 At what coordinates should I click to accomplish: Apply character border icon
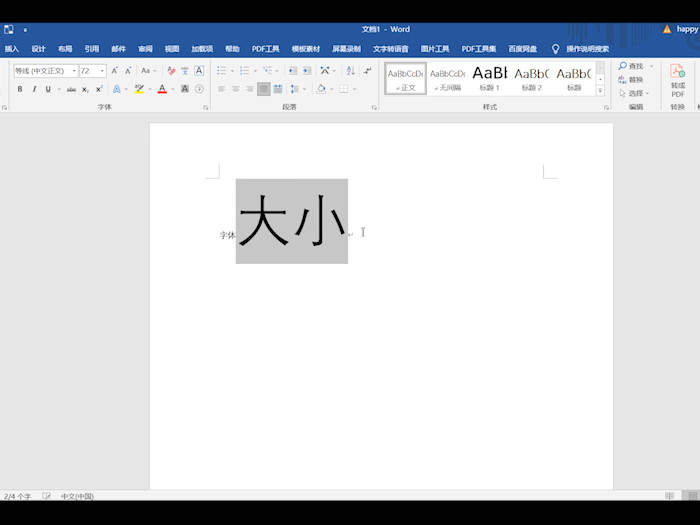pos(199,71)
